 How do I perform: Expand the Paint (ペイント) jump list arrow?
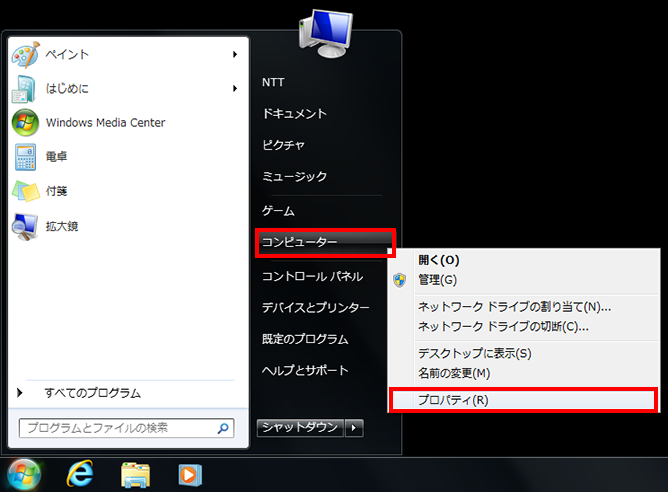click(x=235, y=54)
